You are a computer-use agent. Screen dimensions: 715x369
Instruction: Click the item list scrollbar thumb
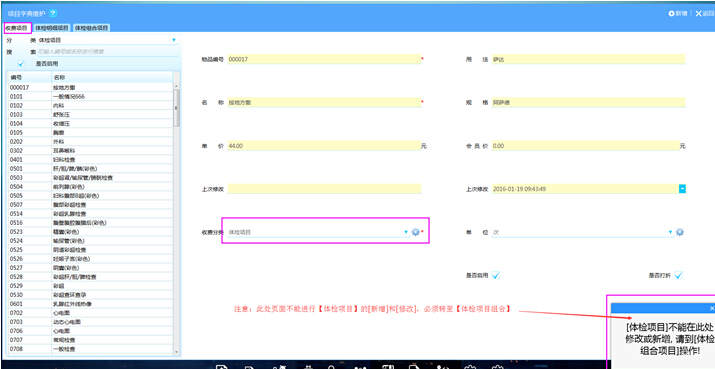(176, 108)
